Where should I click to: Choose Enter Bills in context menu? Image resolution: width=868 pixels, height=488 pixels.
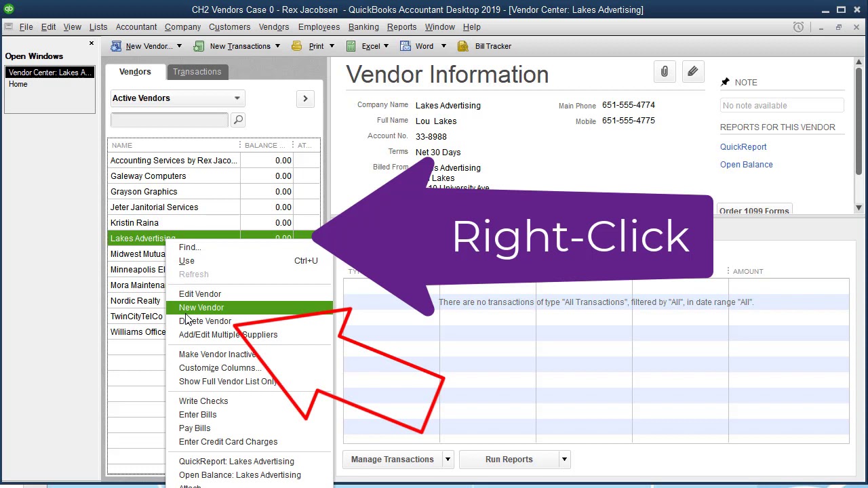(x=250, y=415)
